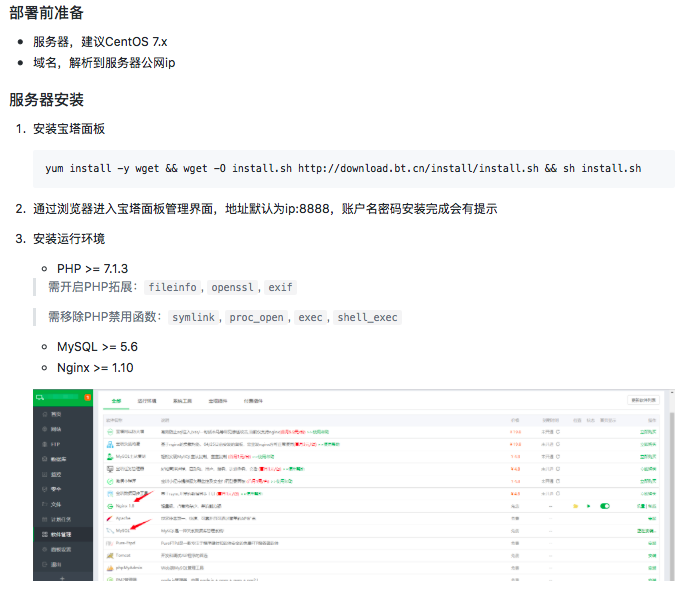Click the home icon in the dark sidebar

44,414
